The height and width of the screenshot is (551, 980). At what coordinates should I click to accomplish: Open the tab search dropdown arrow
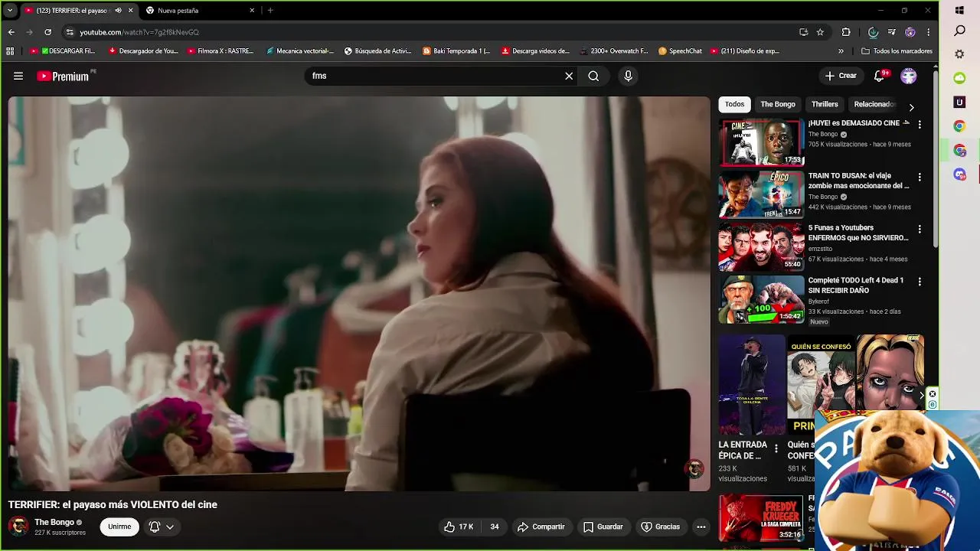pyautogui.click(x=9, y=11)
